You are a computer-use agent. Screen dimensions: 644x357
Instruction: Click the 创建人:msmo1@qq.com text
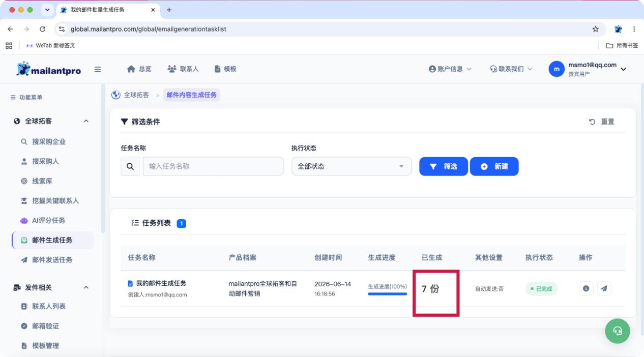[x=157, y=294]
